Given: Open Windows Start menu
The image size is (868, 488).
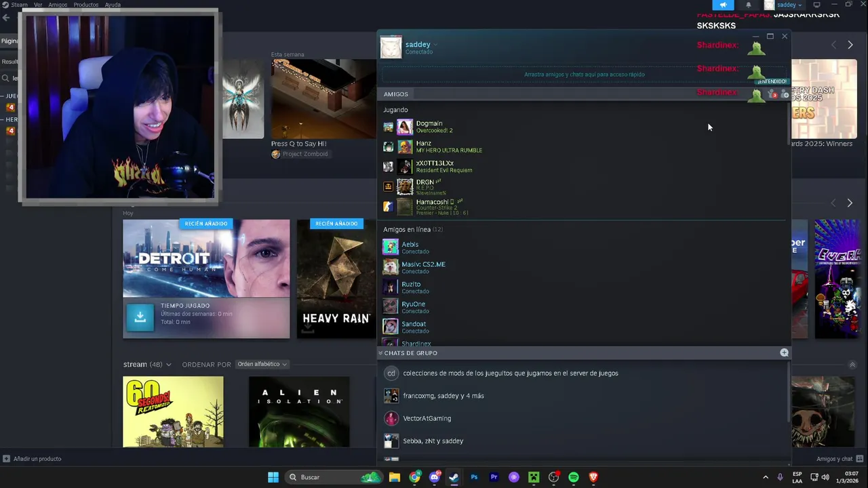Looking at the screenshot, I should (273, 477).
